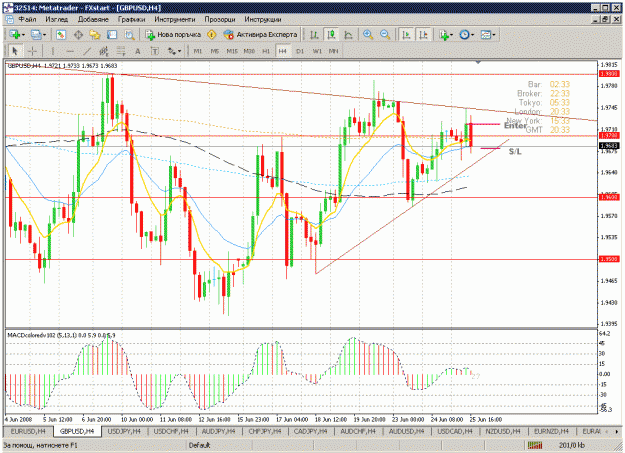Select the Horizontal Line drawing tool
This screenshot has height=453, width=625.
click(x=70, y=51)
